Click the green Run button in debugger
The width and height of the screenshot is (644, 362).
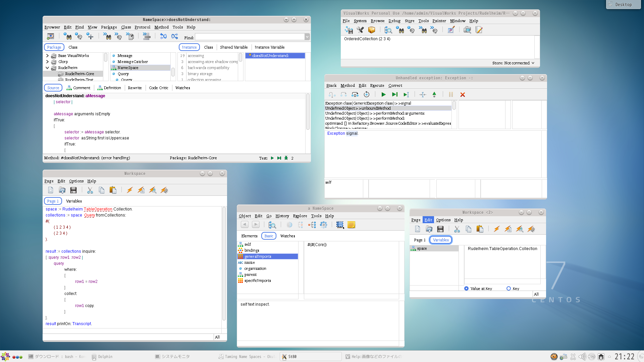tap(383, 95)
